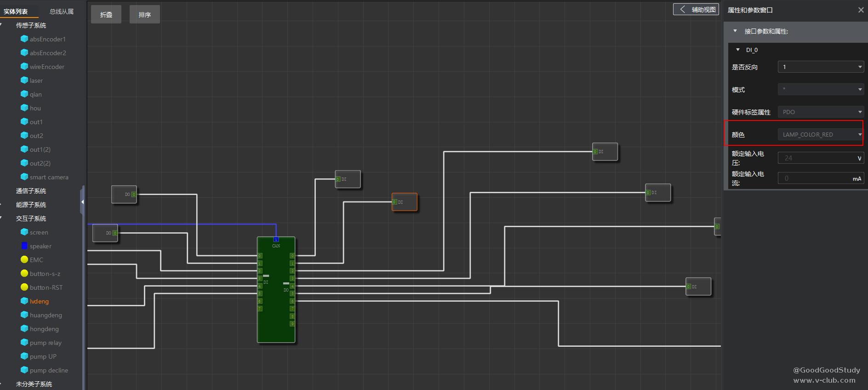Image resolution: width=868 pixels, height=390 pixels.
Task: Collapse the left panel with the arrow handle
Action: (83, 202)
